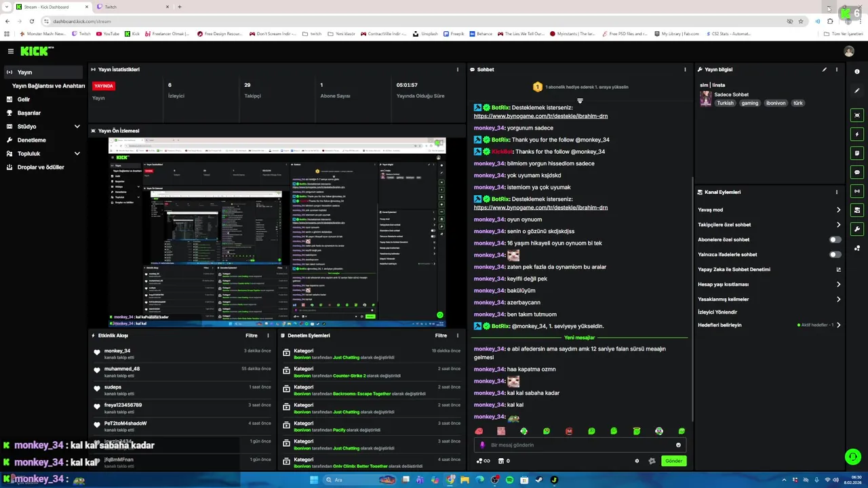Open Kanal Eylemleri panel three-dot menu
This screenshot has height=488, width=868.
click(836, 192)
